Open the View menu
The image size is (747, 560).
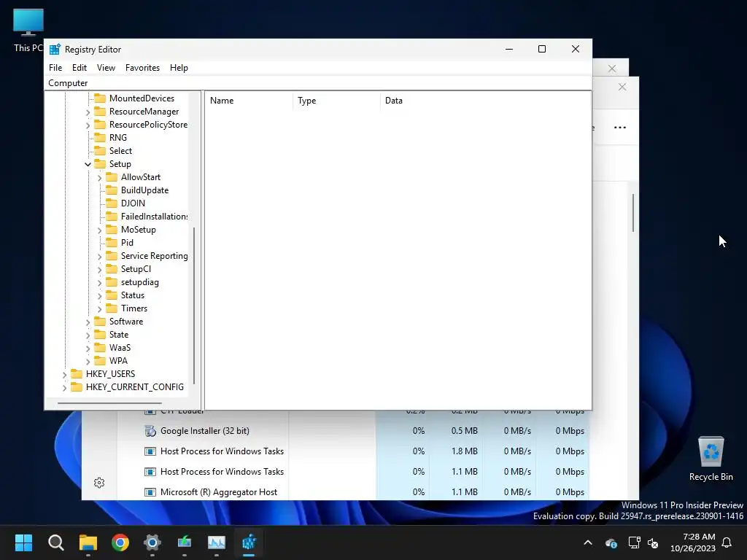click(x=106, y=68)
